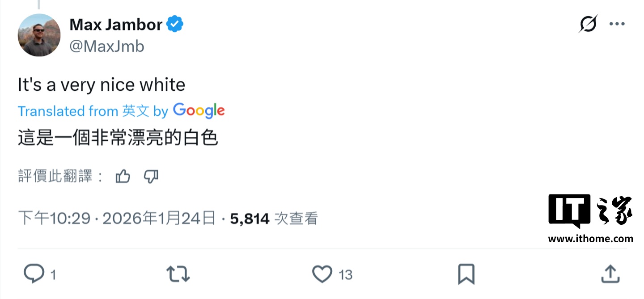The height and width of the screenshot is (299, 644).
Task: Click the "Translated from 英文" link
Action: coord(83,111)
